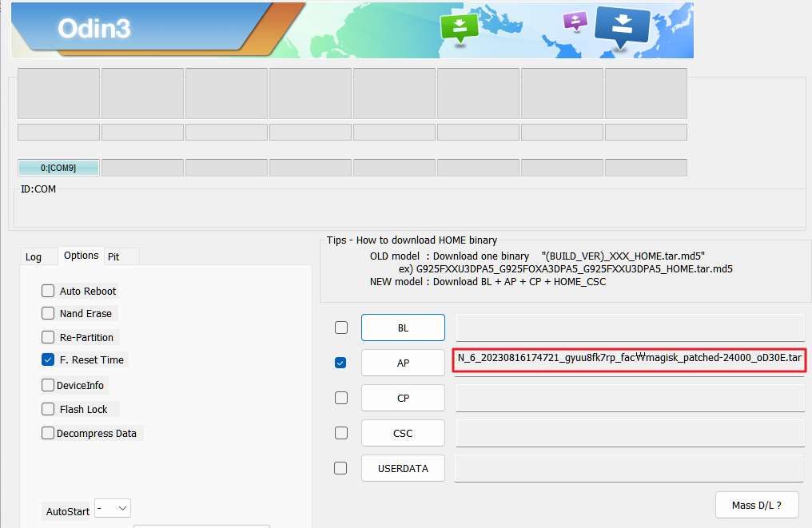
Task: Toggle the DeviceInfo checkbox
Action: click(x=48, y=385)
